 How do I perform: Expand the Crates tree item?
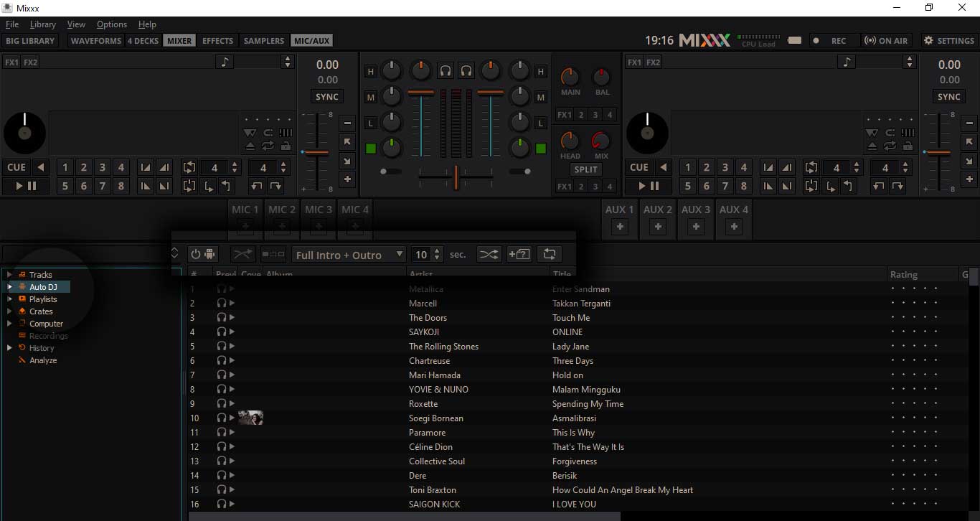tap(9, 311)
